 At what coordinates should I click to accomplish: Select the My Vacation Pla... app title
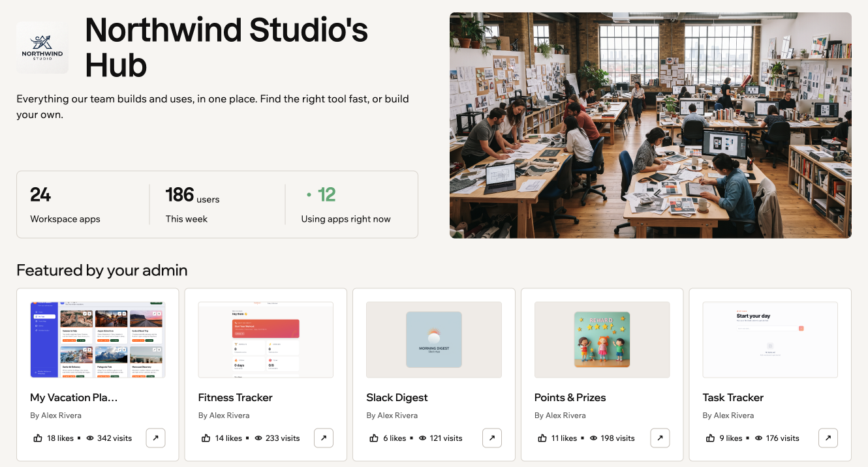coord(74,397)
